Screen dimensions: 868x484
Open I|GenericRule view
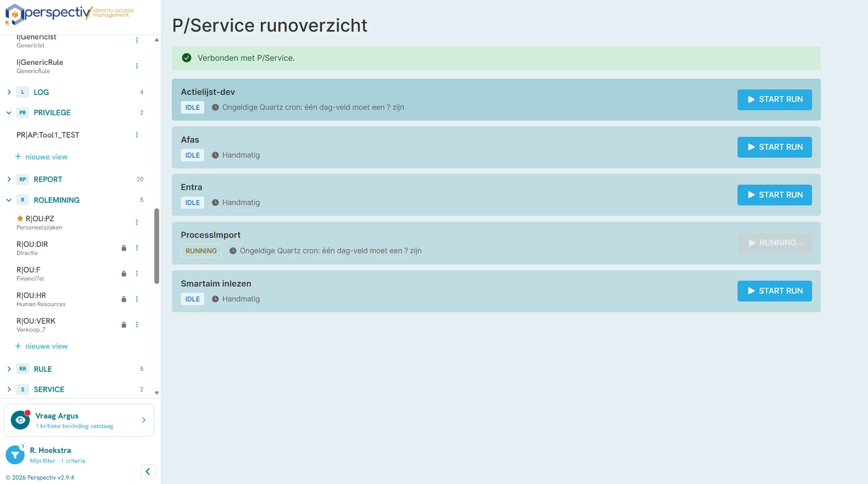[x=40, y=66]
